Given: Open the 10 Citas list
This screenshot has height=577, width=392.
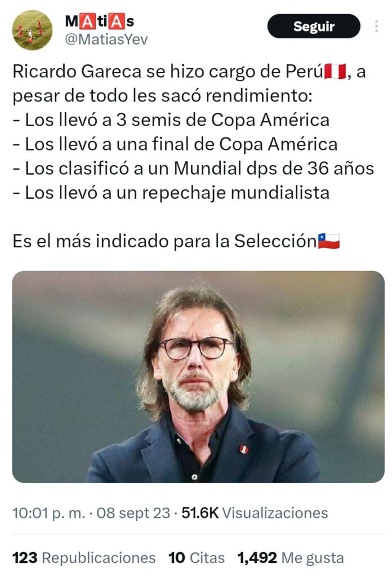Looking at the screenshot, I should (x=197, y=558).
